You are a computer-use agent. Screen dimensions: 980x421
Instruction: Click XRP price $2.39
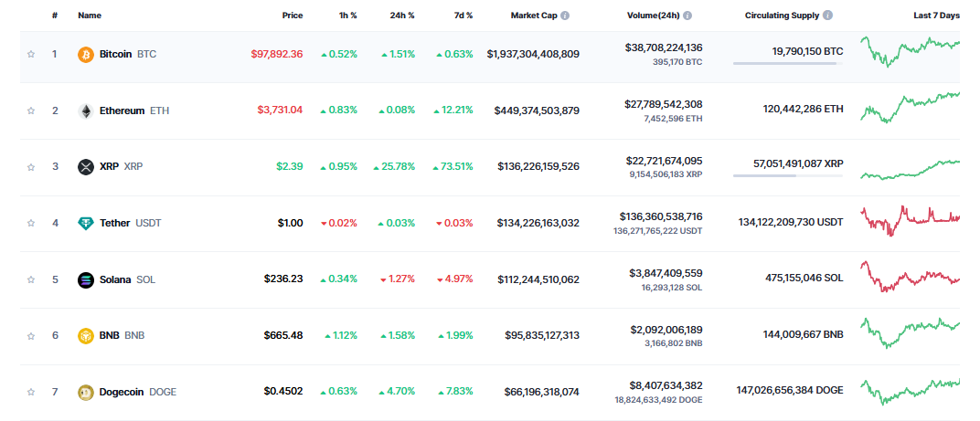pos(290,167)
